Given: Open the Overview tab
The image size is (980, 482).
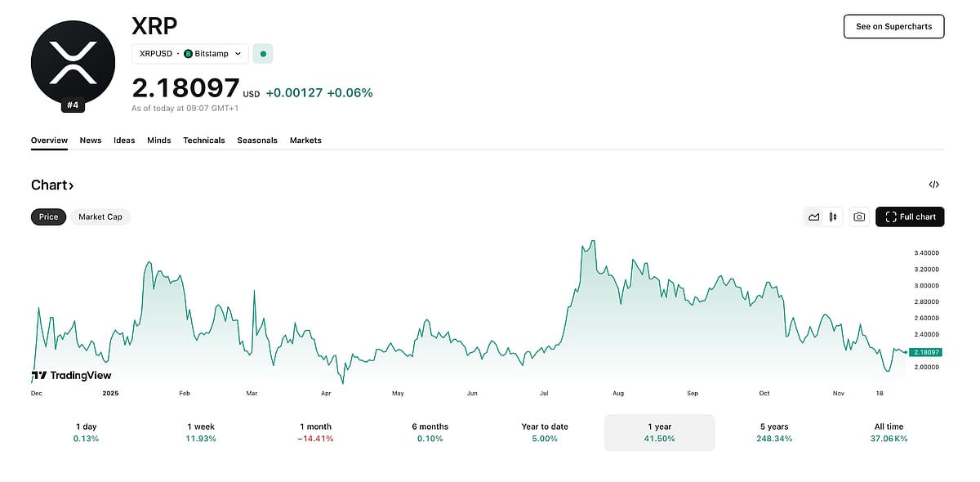Looking at the screenshot, I should click(x=49, y=141).
